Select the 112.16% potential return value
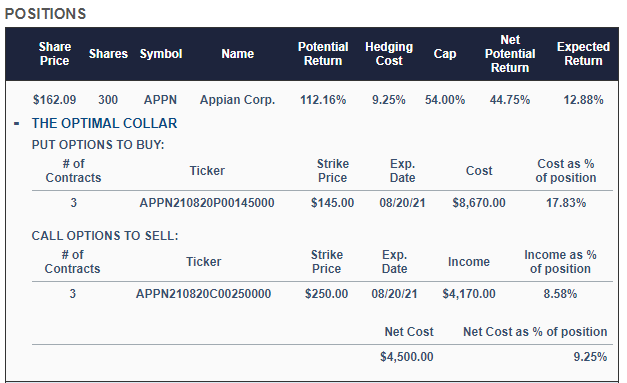627x383 pixels. (x=323, y=100)
